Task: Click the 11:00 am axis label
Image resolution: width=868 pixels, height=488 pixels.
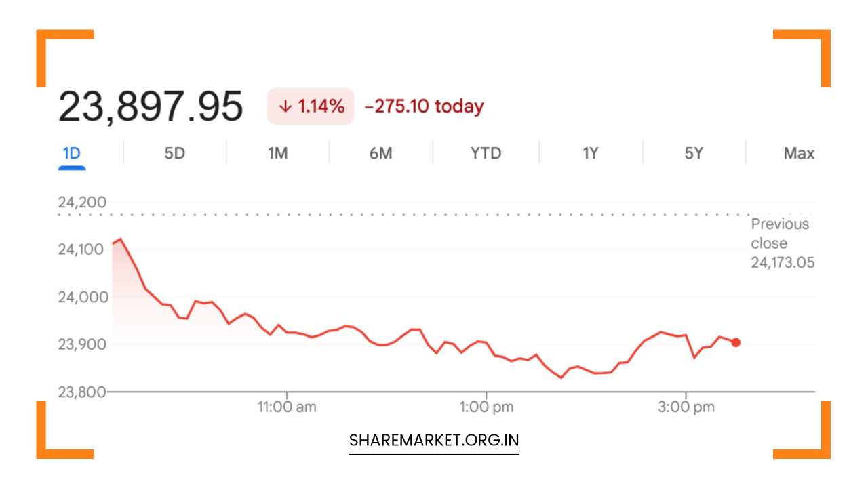Action: click(287, 407)
